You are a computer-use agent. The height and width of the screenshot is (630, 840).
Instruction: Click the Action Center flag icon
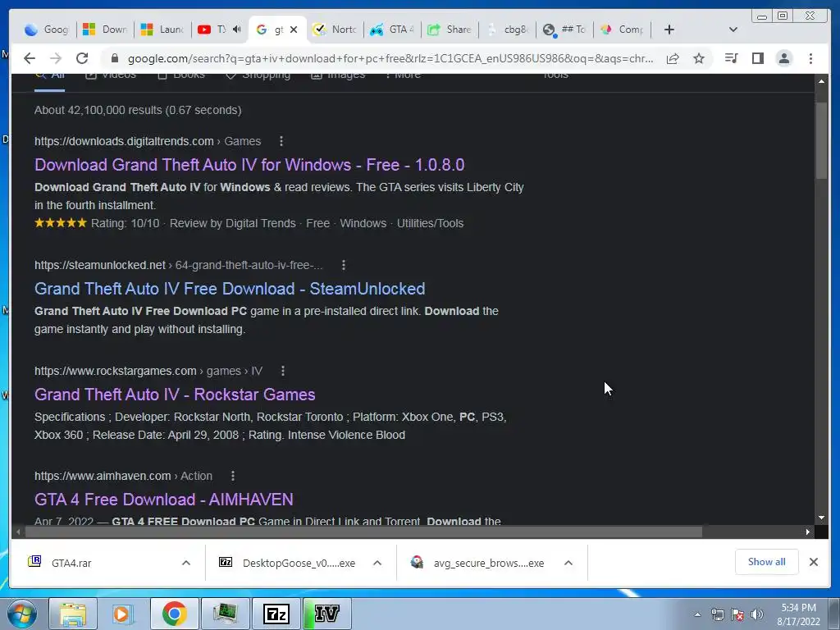click(x=737, y=614)
